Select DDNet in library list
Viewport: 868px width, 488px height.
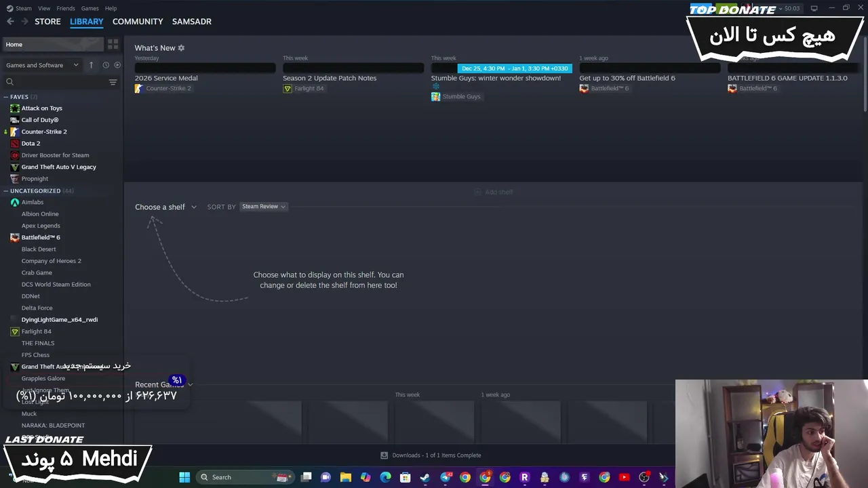pyautogui.click(x=31, y=296)
